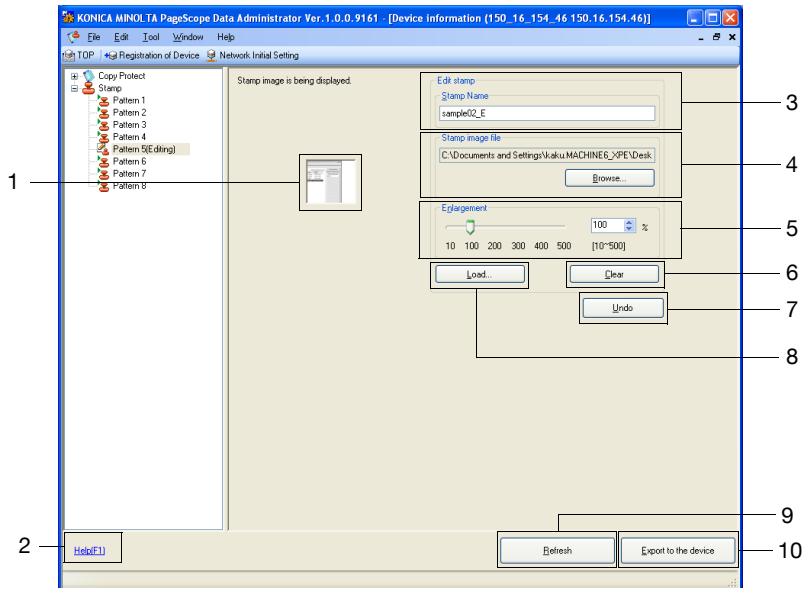Collapse the Stamp tree node

tap(74, 88)
